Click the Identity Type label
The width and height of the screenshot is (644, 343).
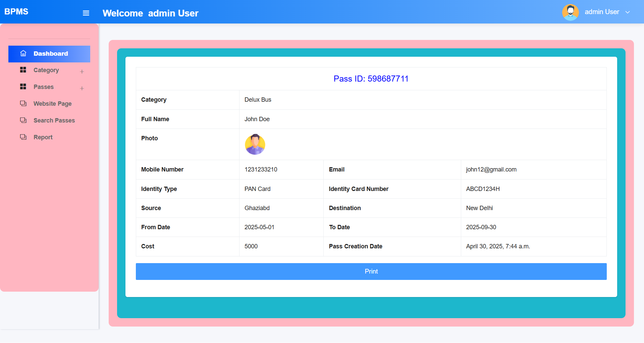[x=159, y=189]
